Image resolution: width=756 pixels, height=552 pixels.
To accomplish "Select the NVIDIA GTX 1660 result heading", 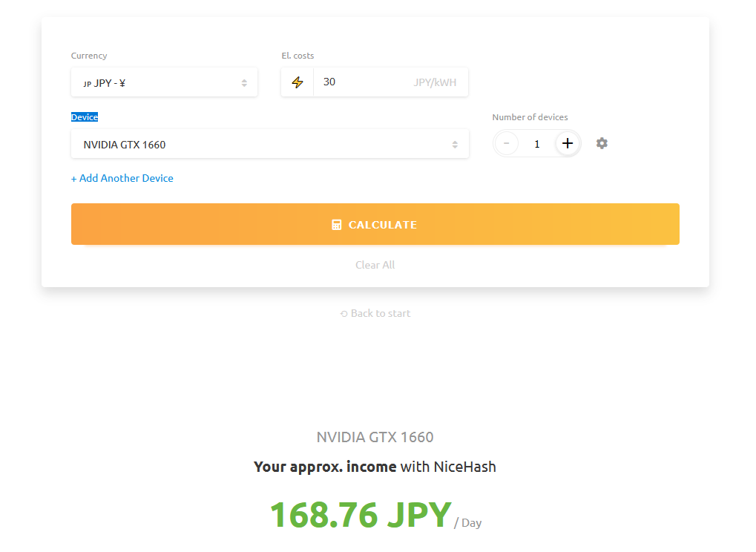I will coord(375,437).
